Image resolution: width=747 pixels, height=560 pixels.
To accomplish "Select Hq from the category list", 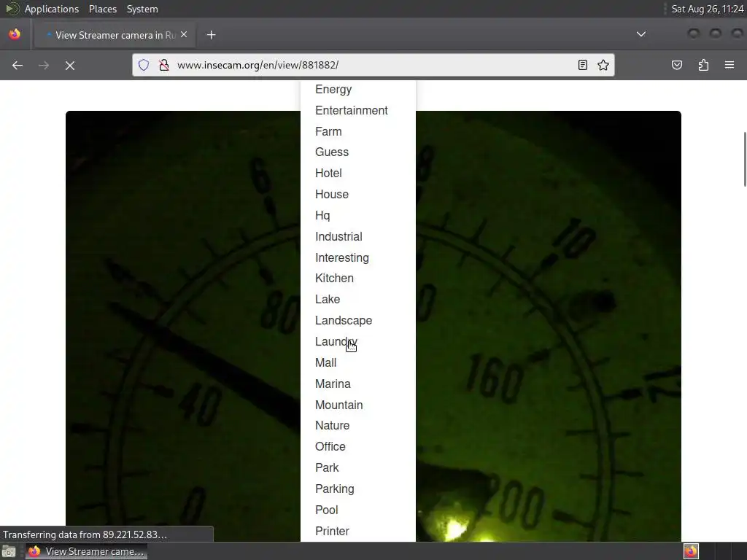I will 322,216.
